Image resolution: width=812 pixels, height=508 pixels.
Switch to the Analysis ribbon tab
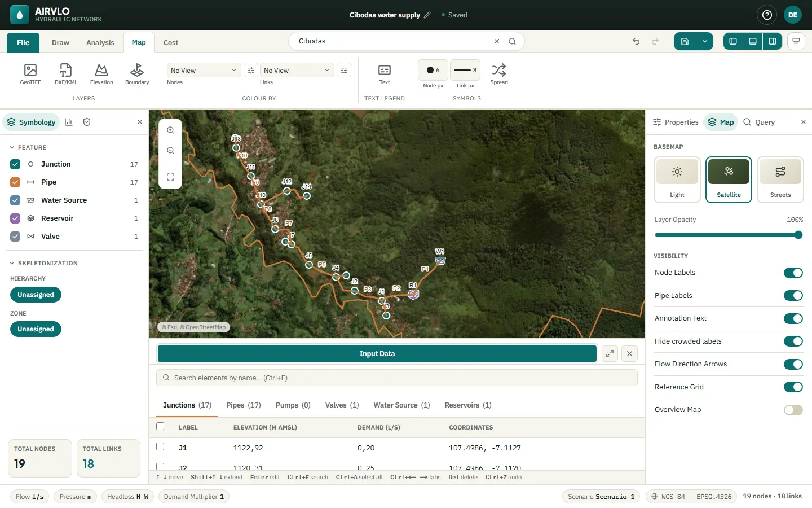pos(100,43)
